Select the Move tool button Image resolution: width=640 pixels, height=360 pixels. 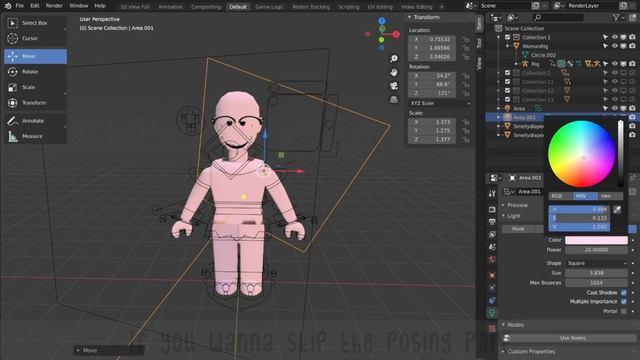[x=35, y=56]
